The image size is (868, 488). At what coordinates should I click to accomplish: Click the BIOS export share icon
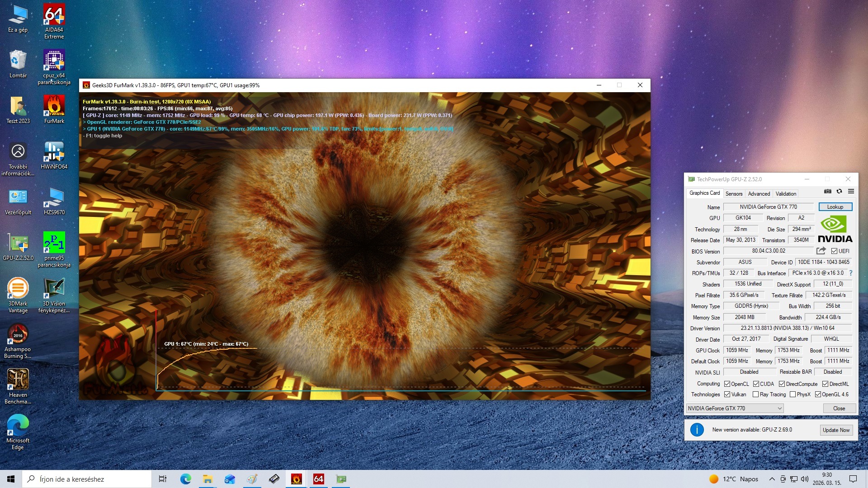click(821, 251)
